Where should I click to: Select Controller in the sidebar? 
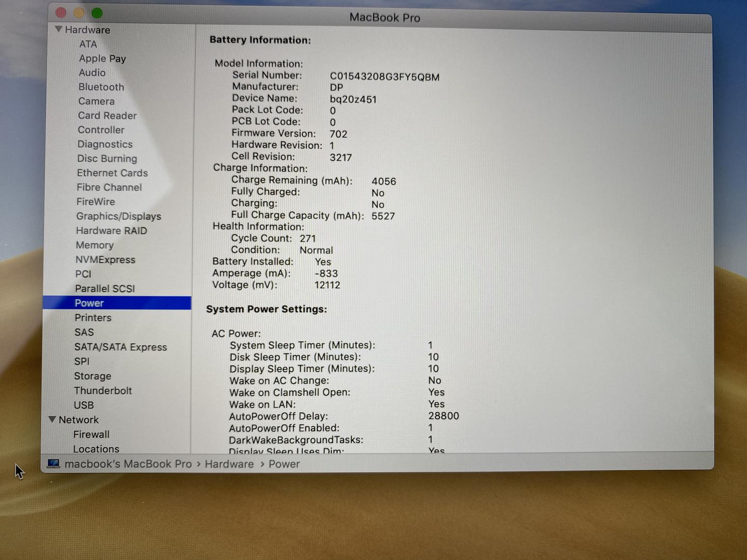(x=101, y=130)
